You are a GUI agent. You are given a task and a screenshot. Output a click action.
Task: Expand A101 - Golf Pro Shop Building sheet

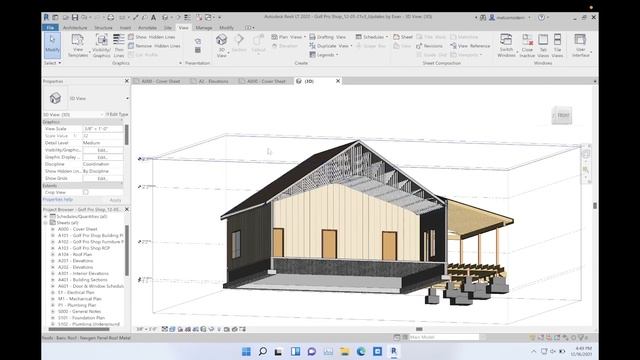[53, 236]
